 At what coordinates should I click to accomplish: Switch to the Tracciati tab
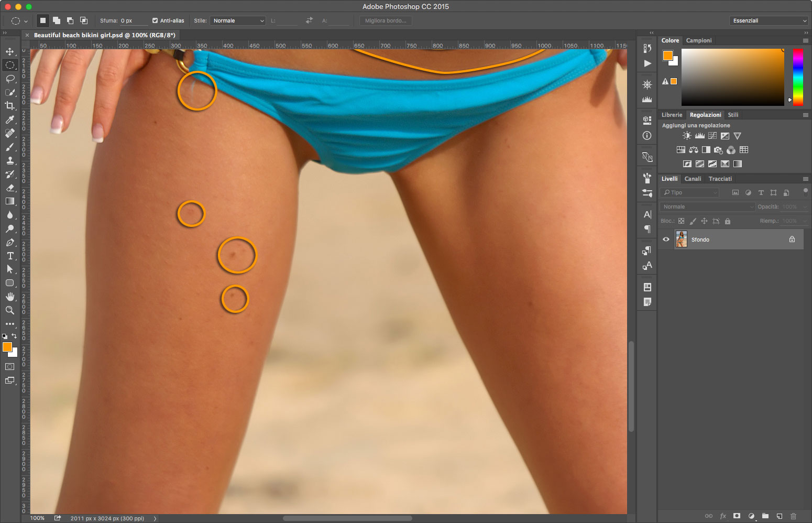720,179
